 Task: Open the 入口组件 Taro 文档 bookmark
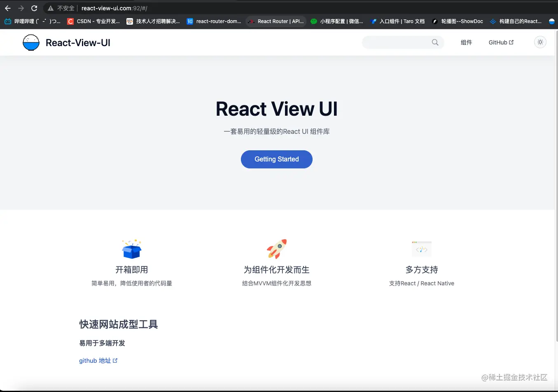click(397, 21)
